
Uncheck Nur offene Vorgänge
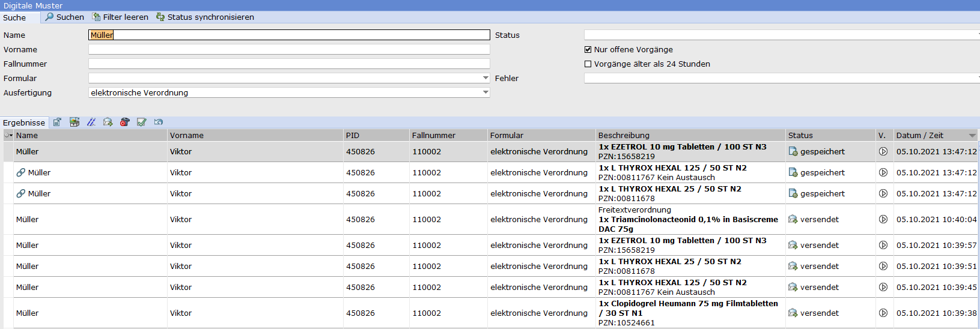coord(588,49)
